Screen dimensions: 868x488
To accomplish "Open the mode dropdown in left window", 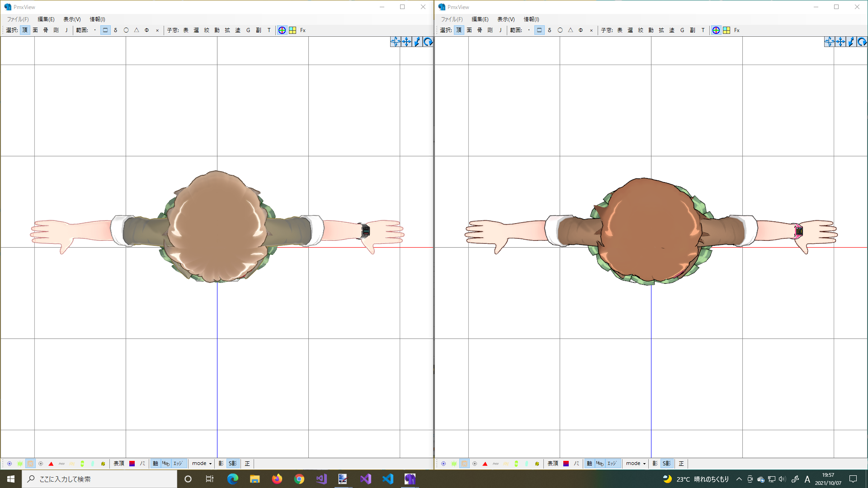I will point(202,464).
